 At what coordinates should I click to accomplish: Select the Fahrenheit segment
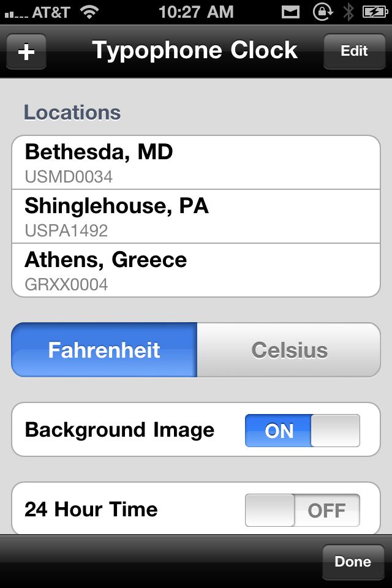(x=104, y=350)
